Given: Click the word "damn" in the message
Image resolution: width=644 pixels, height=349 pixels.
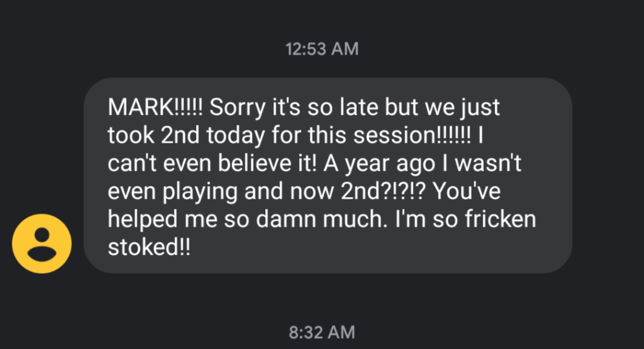Looking at the screenshot, I should coord(286,219).
